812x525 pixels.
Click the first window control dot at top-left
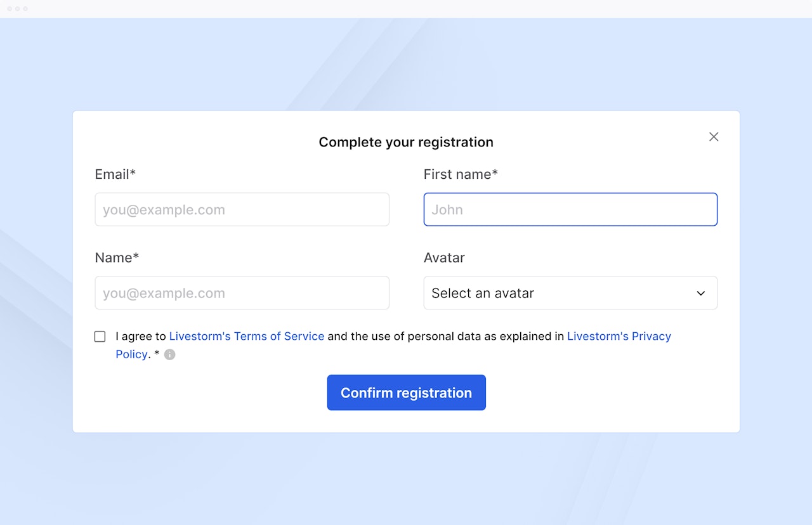(10, 9)
